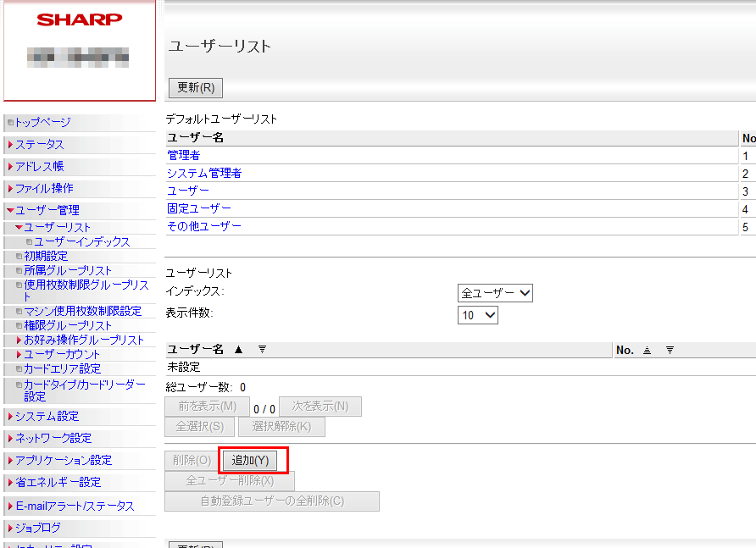756x548 pixels.
Task: Open 管理者 user link
Action: point(183,155)
